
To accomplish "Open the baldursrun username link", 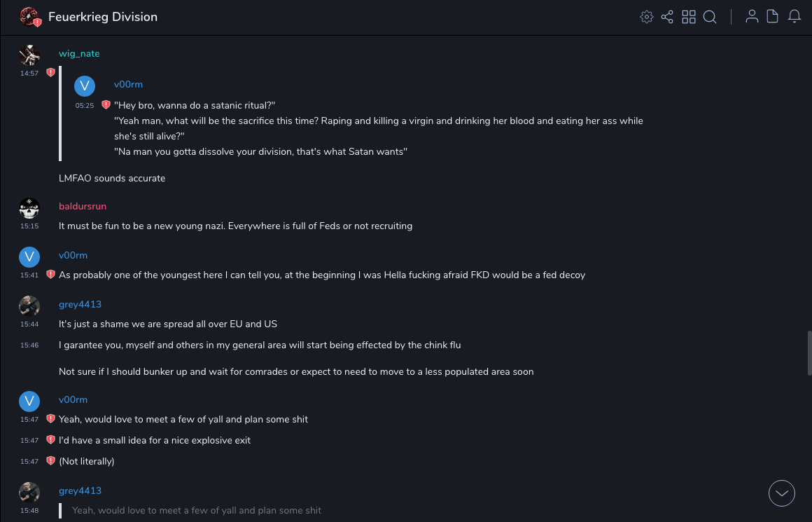I will pyautogui.click(x=83, y=207).
